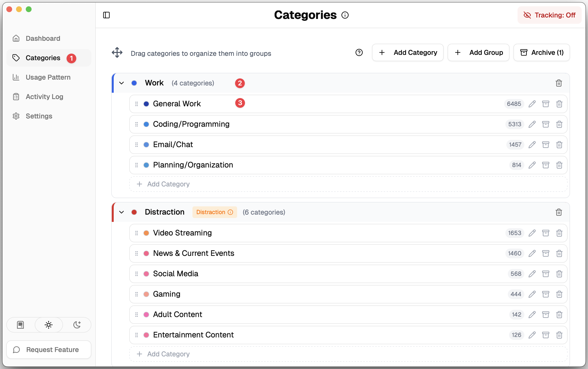
Task: Delete the entire Distraction group
Action: tap(559, 212)
